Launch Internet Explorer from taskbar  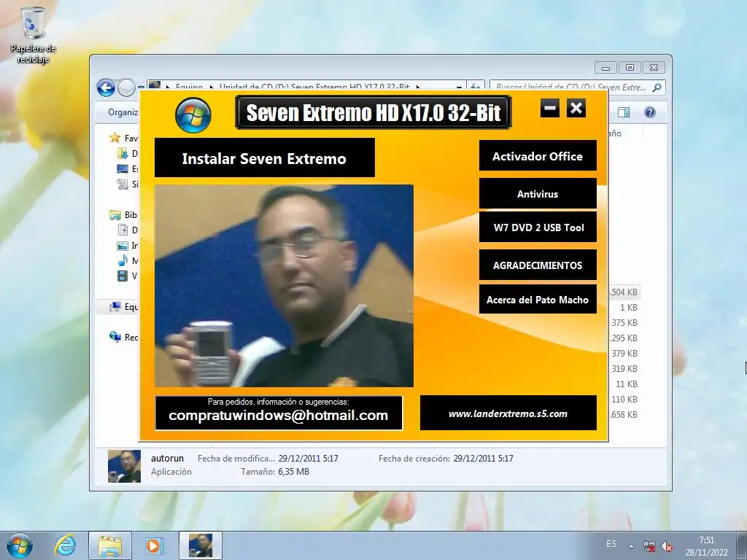tap(65, 545)
